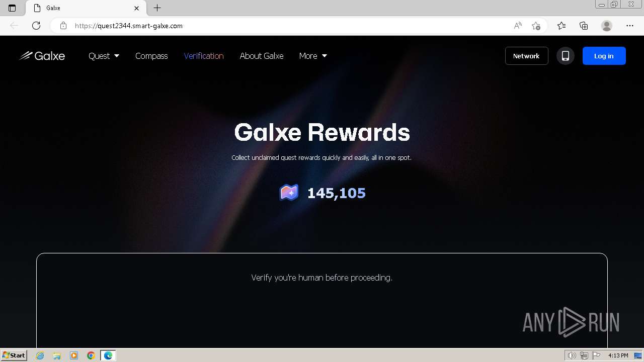Open a new browser tab
Image resolution: width=644 pixels, height=362 pixels.
157,8
